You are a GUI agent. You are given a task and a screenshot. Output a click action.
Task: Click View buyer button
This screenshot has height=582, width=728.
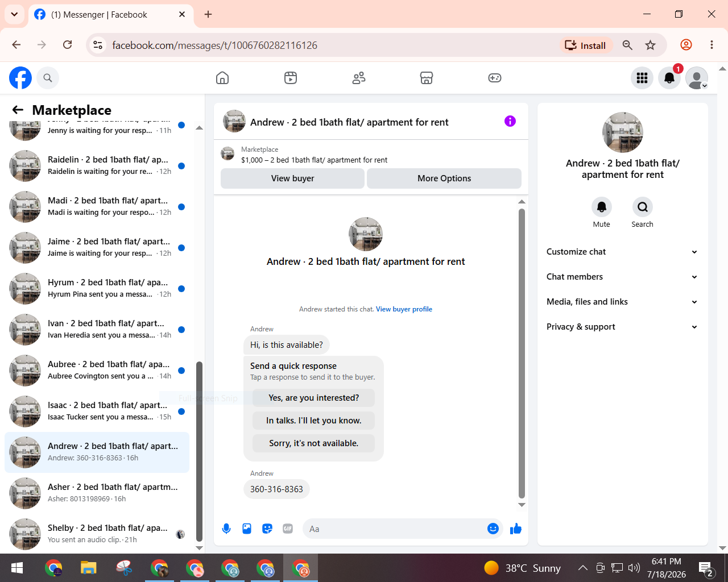tap(292, 178)
